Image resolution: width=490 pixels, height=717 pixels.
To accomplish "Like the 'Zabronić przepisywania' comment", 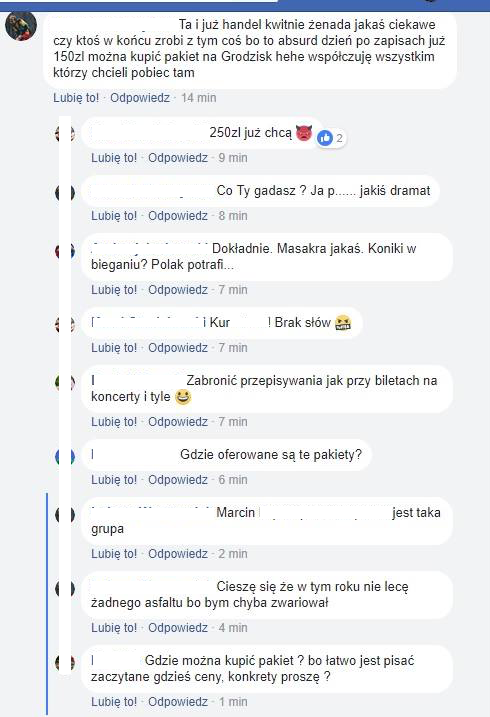I will [114, 422].
